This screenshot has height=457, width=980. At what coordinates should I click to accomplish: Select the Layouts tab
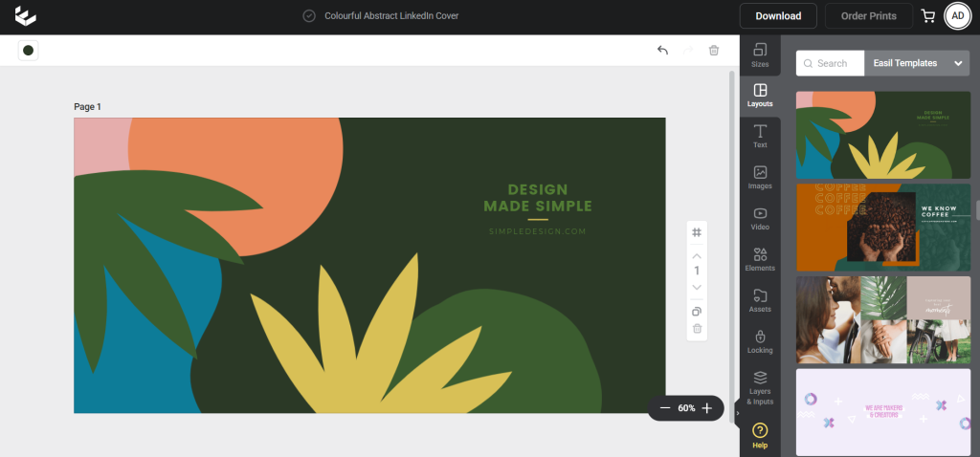pos(760,97)
